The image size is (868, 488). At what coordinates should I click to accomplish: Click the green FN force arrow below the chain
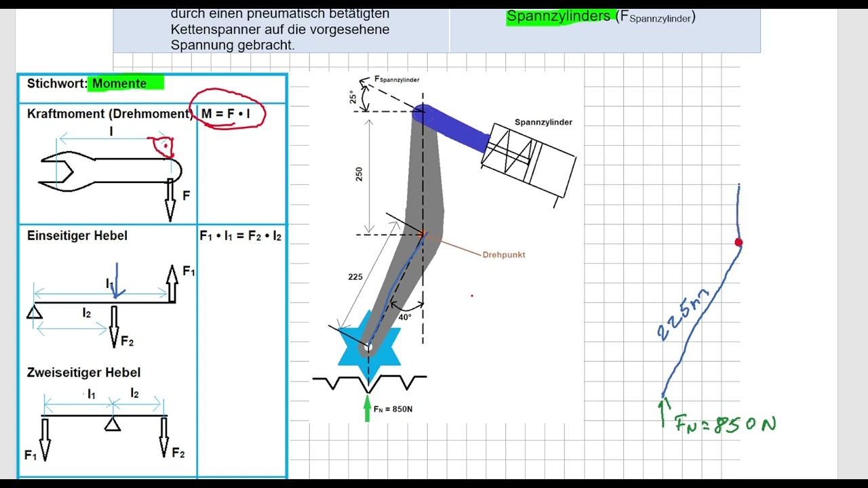point(368,409)
